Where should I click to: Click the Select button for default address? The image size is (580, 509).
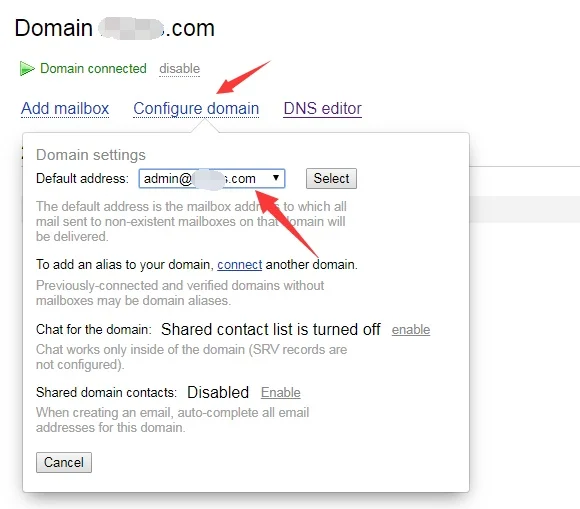tap(331, 179)
